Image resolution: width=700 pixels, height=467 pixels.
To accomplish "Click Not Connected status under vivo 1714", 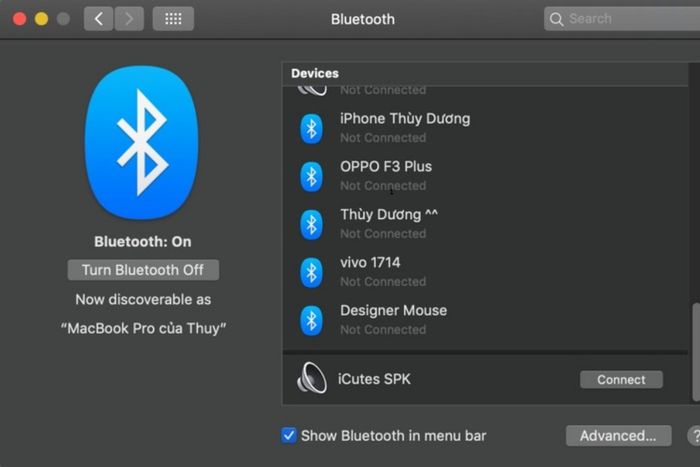I will pos(383,282).
